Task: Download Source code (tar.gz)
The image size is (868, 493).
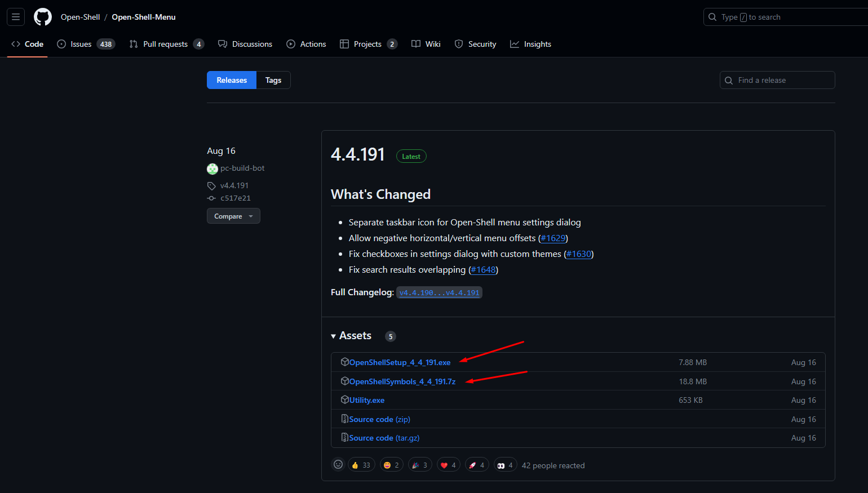Action: click(x=384, y=438)
